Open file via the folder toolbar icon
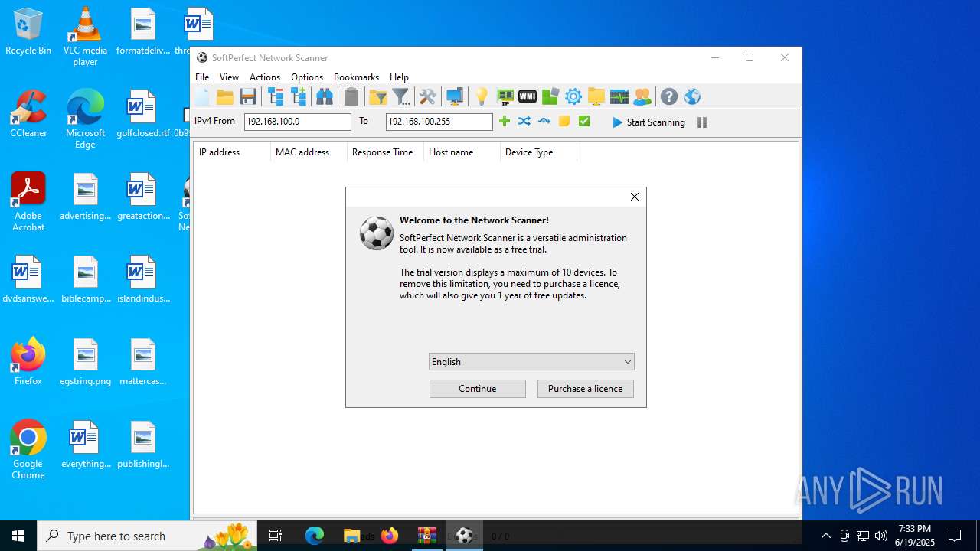Screen dimensions: 980x551 pyautogui.click(x=225, y=96)
